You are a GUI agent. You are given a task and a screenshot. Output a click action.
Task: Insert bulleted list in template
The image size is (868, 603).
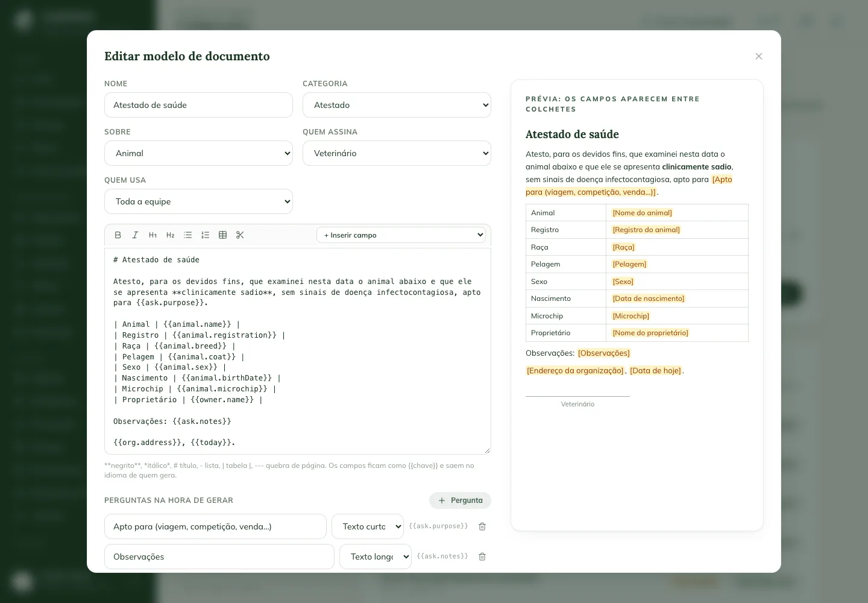pyautogui.click(x=187, y=235)
